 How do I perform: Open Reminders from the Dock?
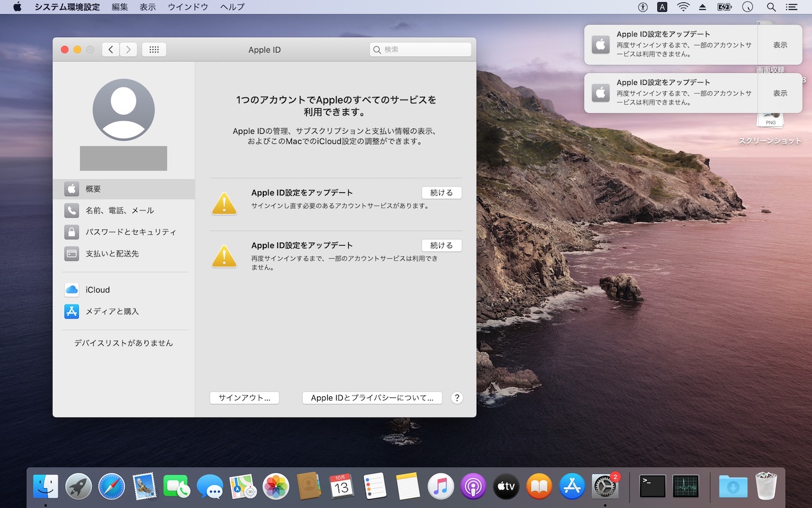(x=375, y=486)
